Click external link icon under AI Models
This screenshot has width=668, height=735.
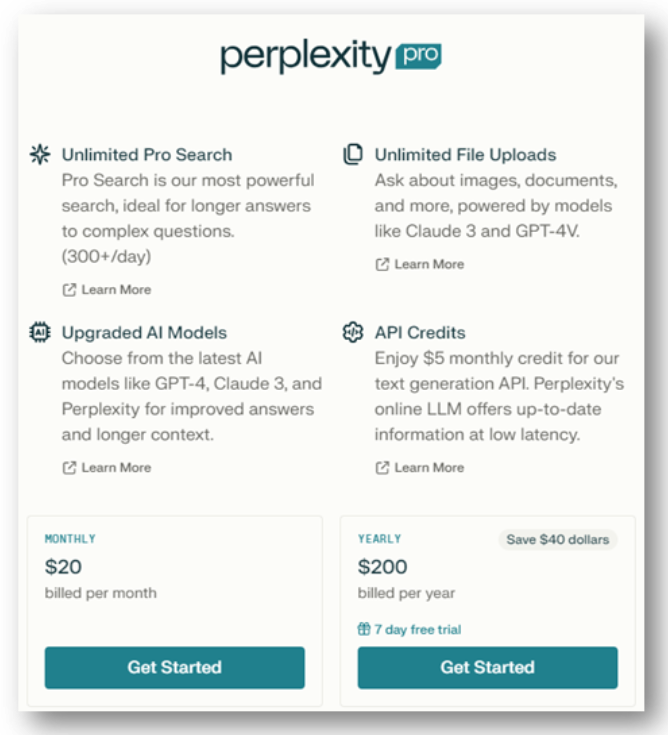tap(70, 468)
